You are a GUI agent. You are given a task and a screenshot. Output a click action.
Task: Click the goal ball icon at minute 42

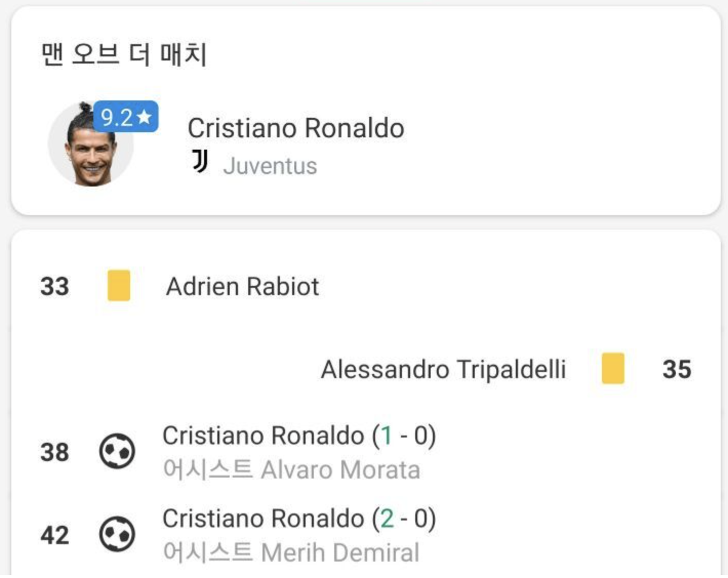pyautogui.click(x=117, y=534)
